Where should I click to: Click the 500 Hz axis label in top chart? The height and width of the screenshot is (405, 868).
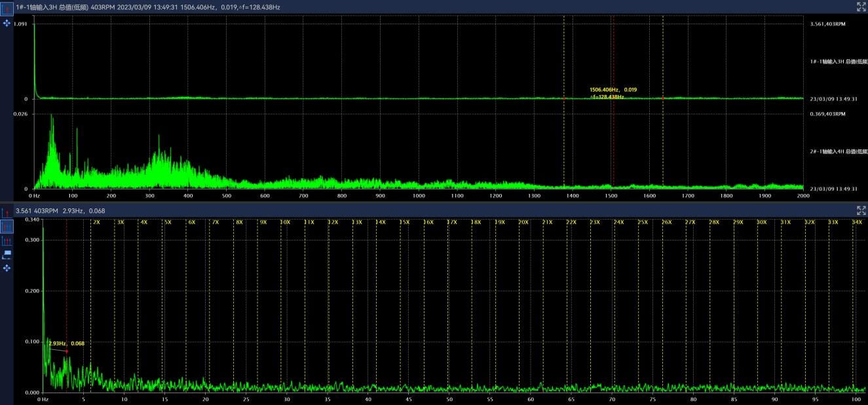coord(227,196)
